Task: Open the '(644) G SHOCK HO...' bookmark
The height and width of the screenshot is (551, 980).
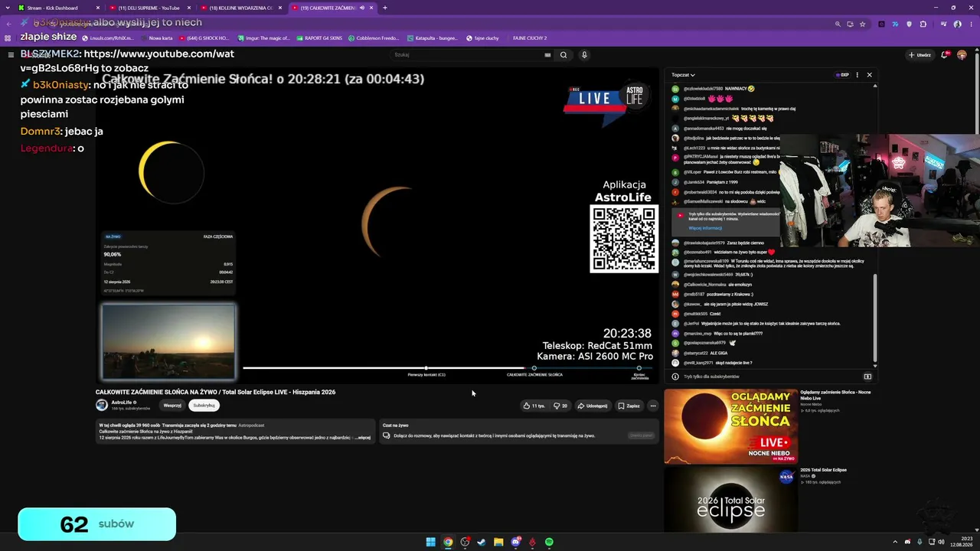Action: (x=204, y=37)
